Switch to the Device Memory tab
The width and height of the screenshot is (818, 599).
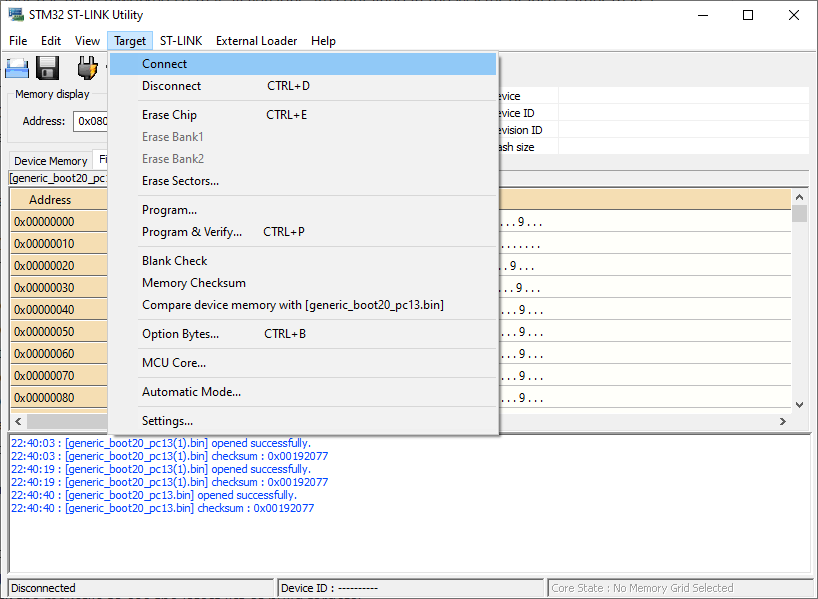[51, 161]
